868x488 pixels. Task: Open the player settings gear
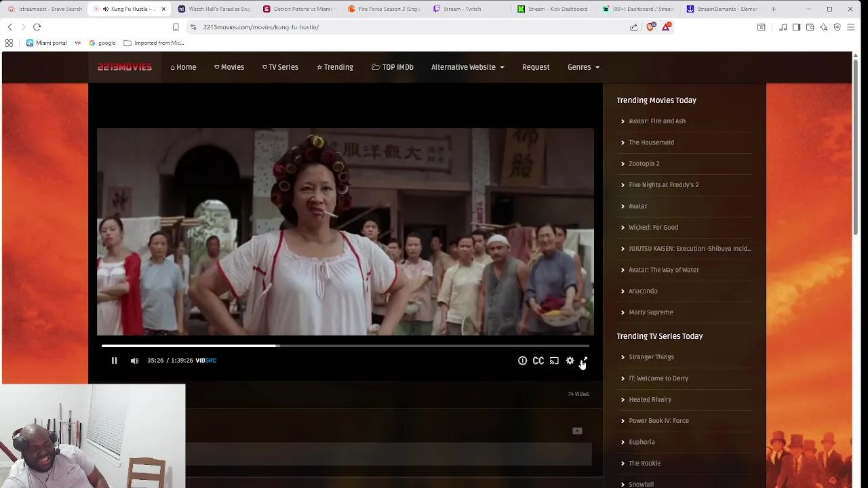570,361
